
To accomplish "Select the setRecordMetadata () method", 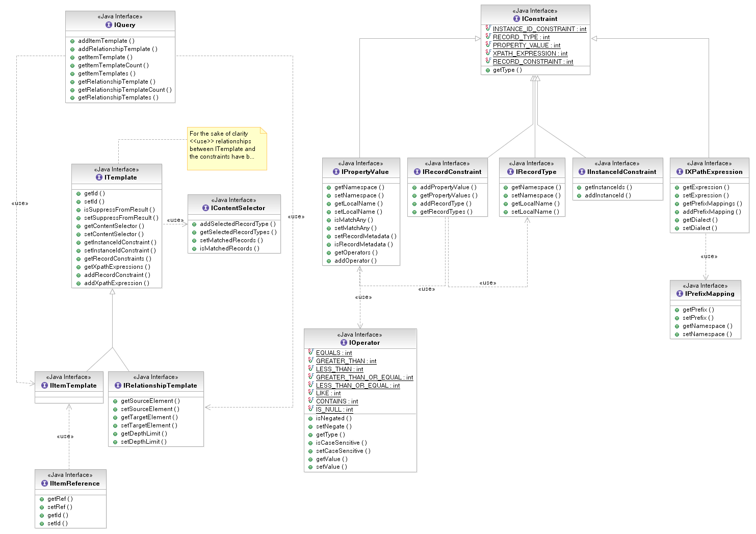I will tap(366, 236).
